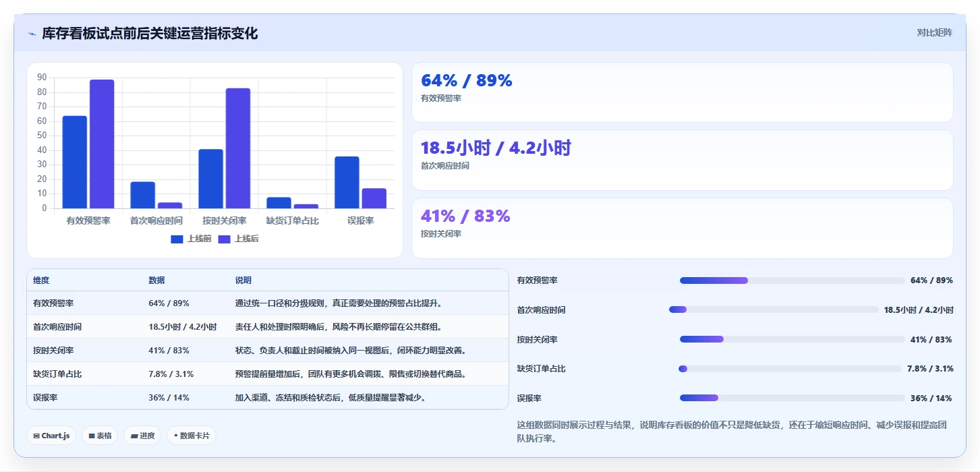Click the 64% / 89% value beside the progress bar
Image resolution: width=980 pixels, height=472 pixels.
(x=931, y=281)
